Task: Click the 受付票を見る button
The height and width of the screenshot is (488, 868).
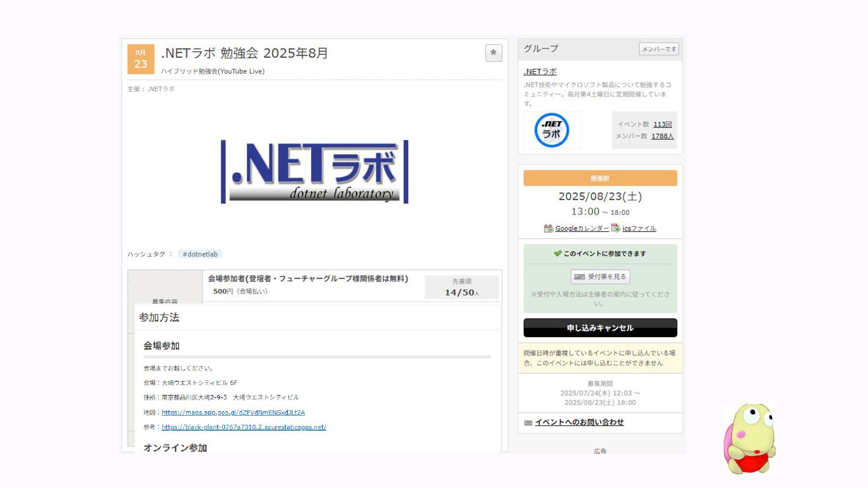Action: 600,277
